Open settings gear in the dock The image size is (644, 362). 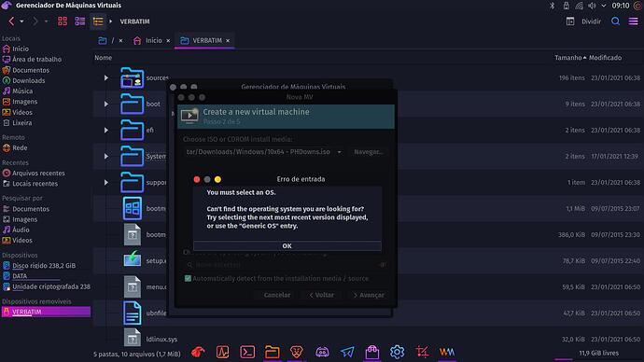point(397,352)
